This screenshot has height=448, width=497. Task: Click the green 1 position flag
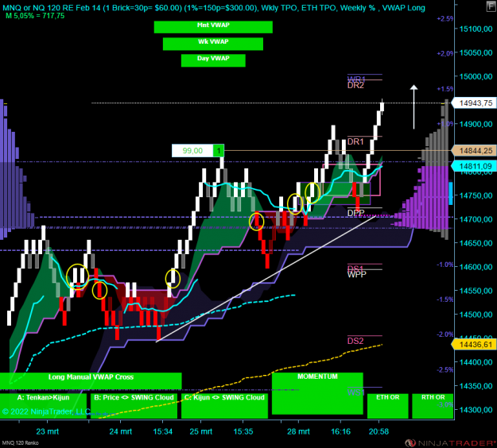[219, 151]
